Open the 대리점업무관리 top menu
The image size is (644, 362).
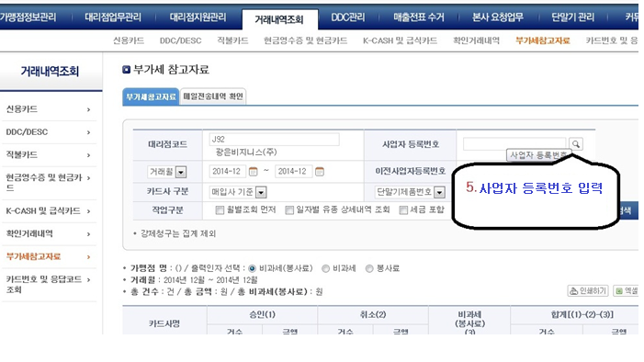tap(113, 17)
